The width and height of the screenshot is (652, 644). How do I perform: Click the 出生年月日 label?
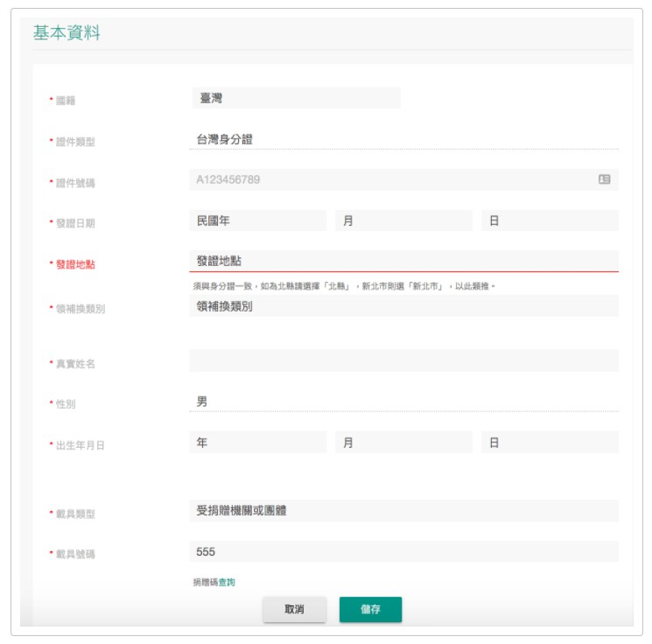click(x=80, y=445)
